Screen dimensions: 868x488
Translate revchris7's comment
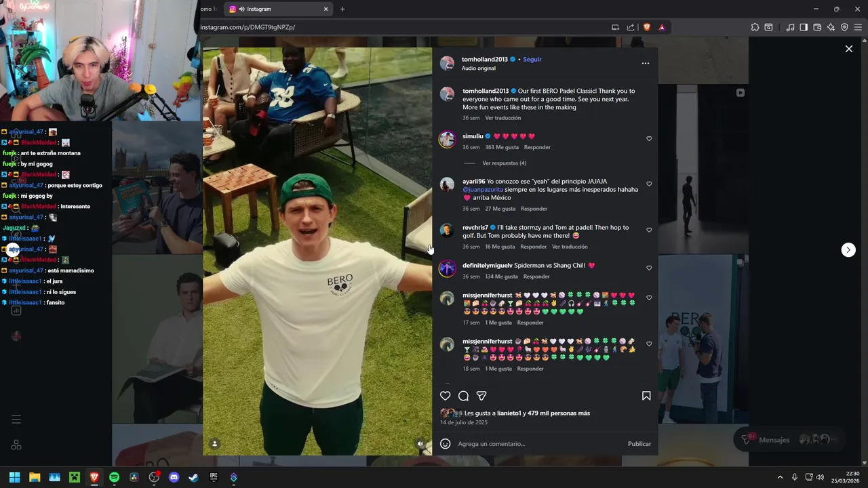[x=570, y=247]
